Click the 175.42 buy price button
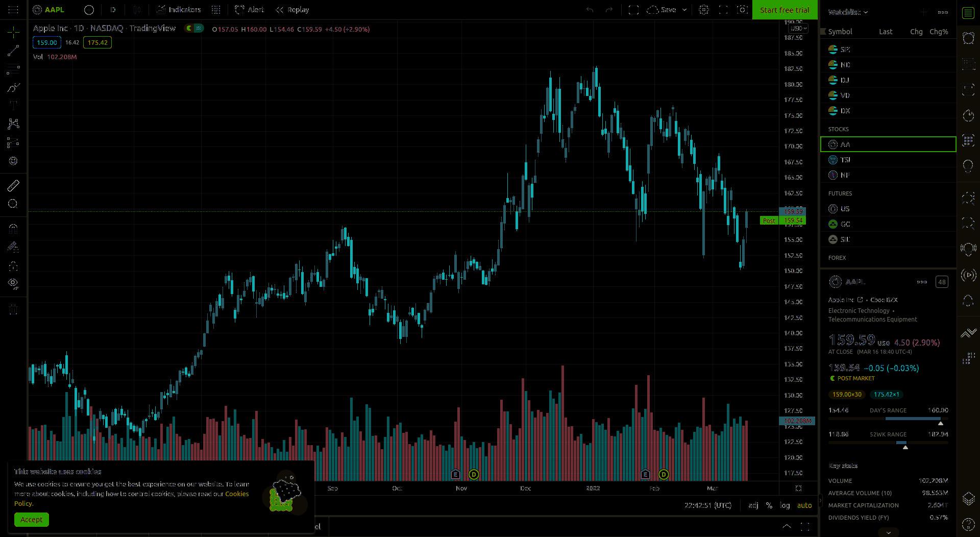Viewport: 980px width, 537px height. tap(97, 42)
